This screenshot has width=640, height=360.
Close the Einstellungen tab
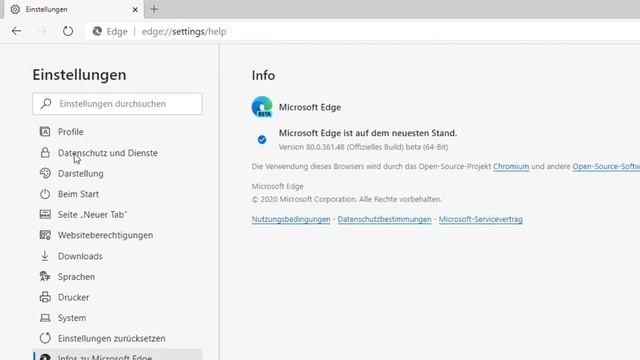tap(135, 9)
